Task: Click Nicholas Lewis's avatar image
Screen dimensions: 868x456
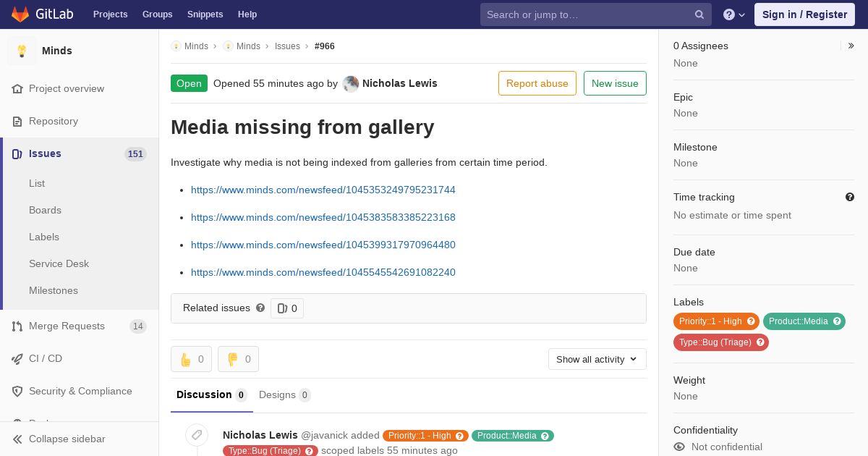Action: click(x=351, y=83)
